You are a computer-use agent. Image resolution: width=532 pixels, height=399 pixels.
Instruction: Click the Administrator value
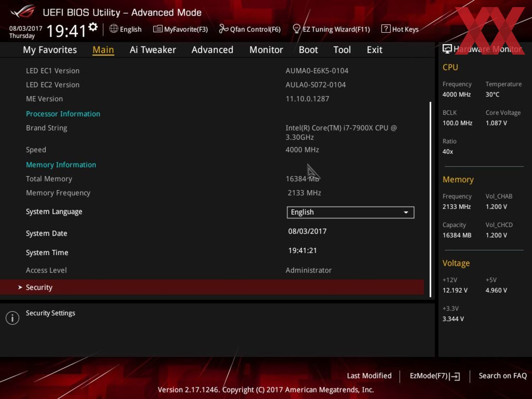pyautogui.click(x=309, y=270)
